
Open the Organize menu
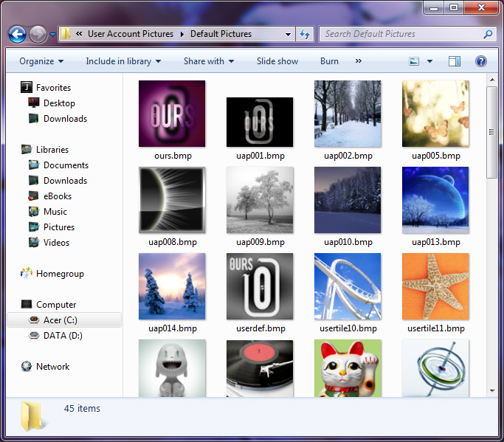[41, 61]
